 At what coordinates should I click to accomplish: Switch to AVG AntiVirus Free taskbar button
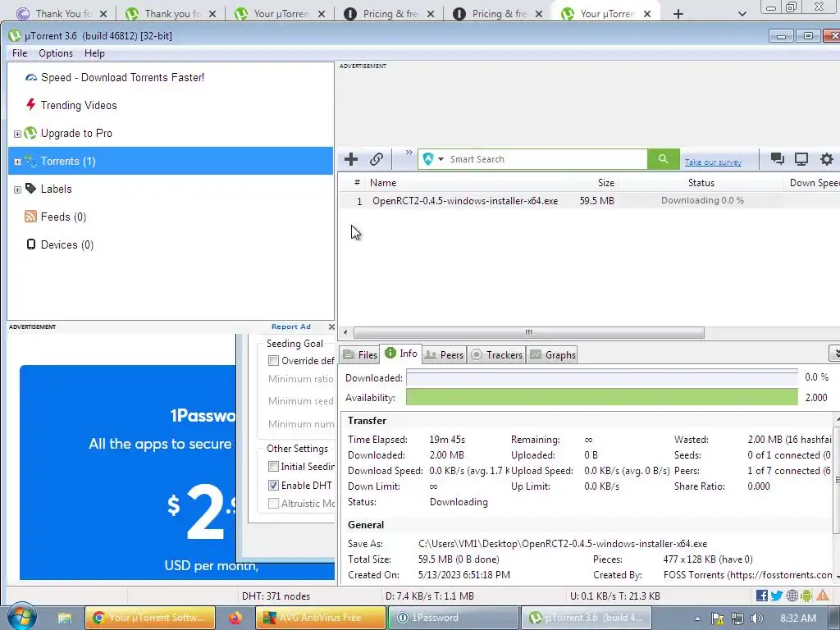pyautogui.click(x=321, y=618)
